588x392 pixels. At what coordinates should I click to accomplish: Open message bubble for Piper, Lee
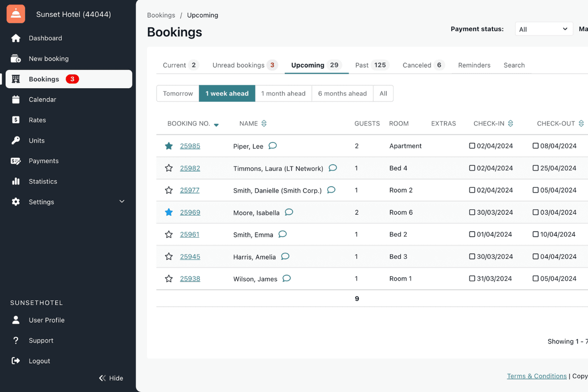pos(273,146)
